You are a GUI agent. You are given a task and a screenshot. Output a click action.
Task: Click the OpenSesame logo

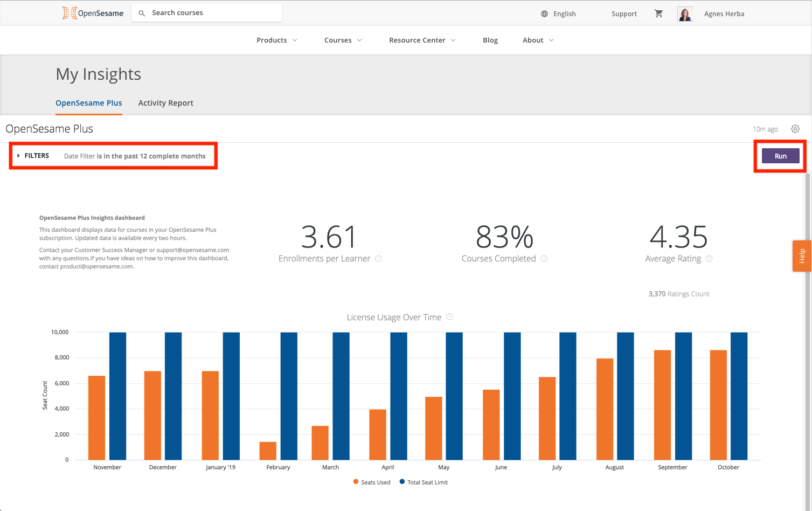[93, 13]
